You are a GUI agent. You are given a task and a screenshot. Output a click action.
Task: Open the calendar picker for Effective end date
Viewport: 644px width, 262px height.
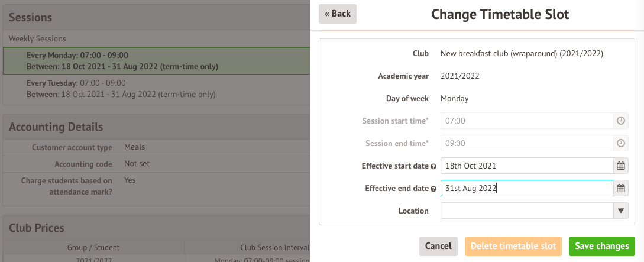[621, 189]
